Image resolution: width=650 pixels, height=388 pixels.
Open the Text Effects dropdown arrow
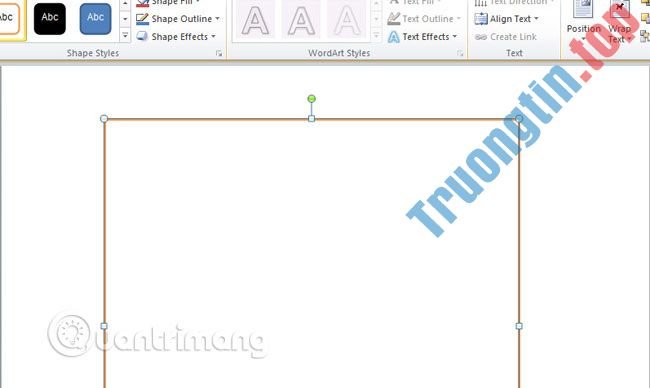click(x=455, y=36)
